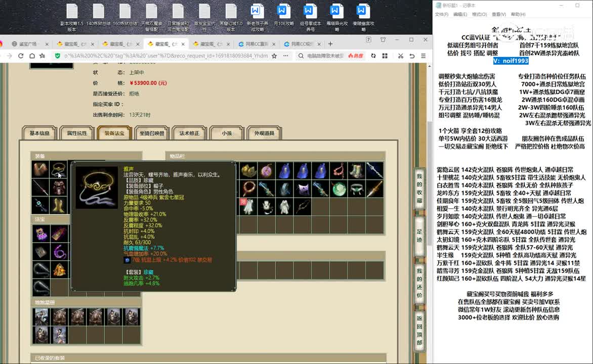593x364 pixels.
Task: Open the 坐骑召唤兽 tab
Action: point(152,133)
